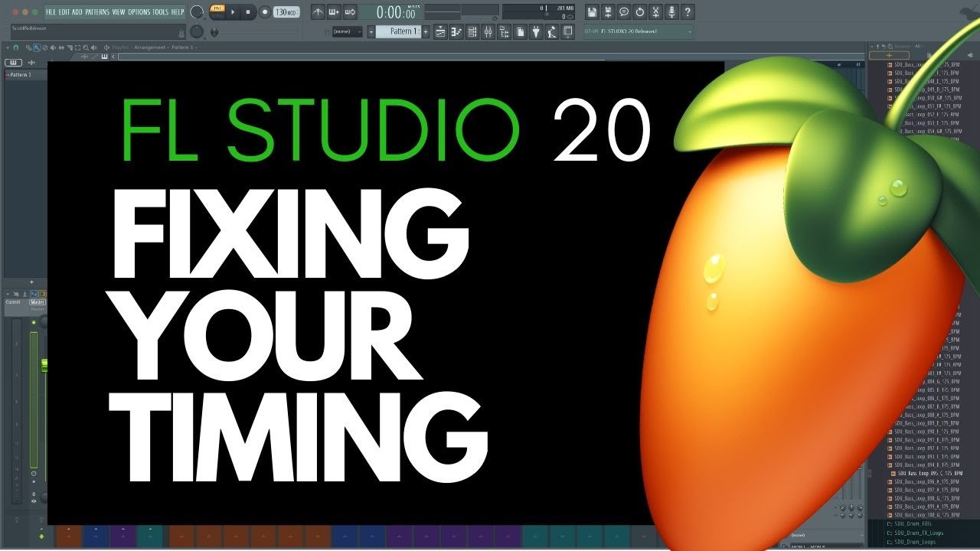The width and height of the screenshot is (980, 551).
Task: Open the (none) snap dropdown
Action: [x=347, y=31]
